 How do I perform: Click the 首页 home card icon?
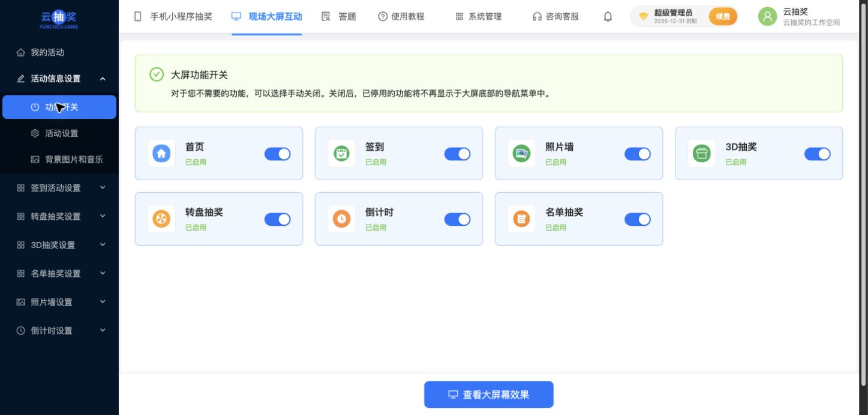pos(161,153)
